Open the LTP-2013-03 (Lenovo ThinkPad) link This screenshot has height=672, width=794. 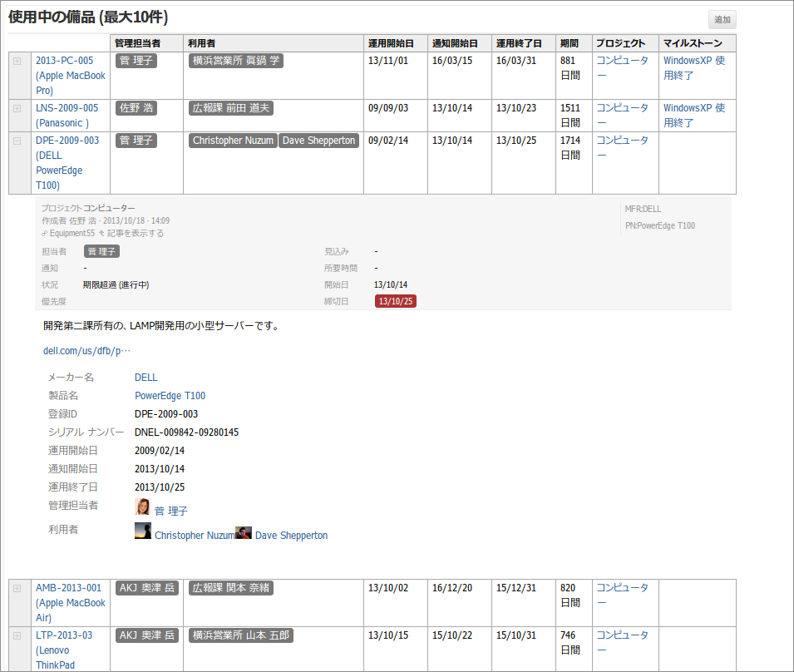pos(64,650)
